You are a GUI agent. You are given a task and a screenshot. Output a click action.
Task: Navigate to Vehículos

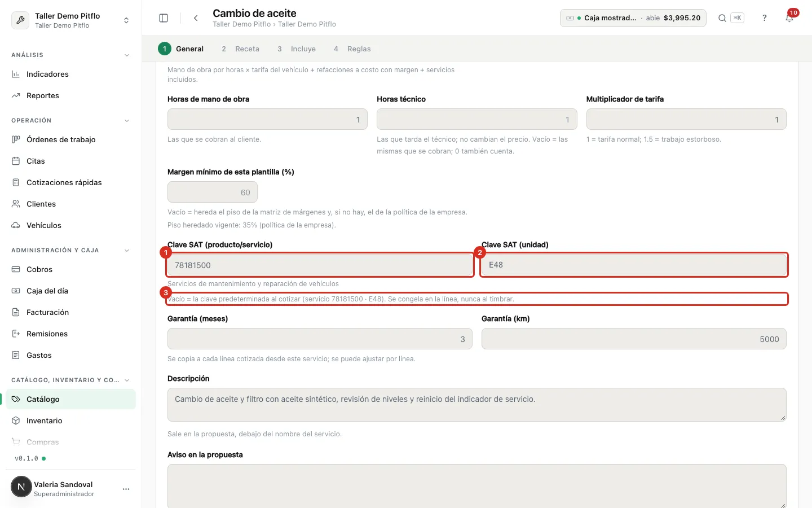(x=70, y=225)
